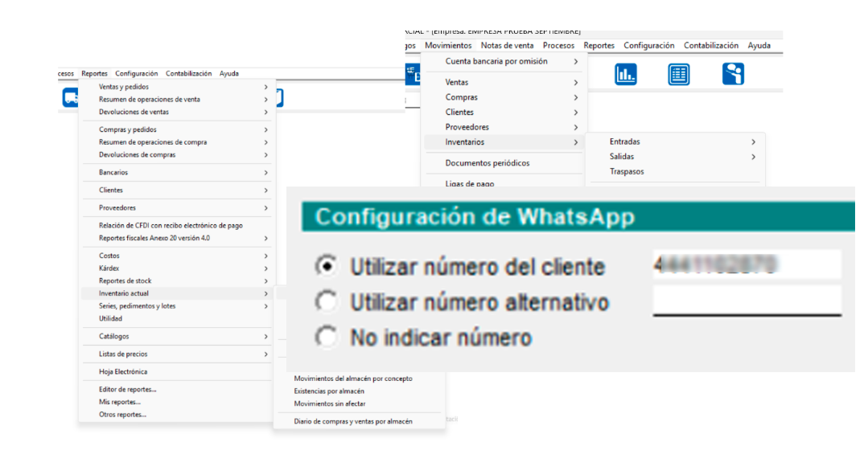This screenshot has width=868, height=471.
Task: Click the blue person toolbar icon
Action: (733, 74)
